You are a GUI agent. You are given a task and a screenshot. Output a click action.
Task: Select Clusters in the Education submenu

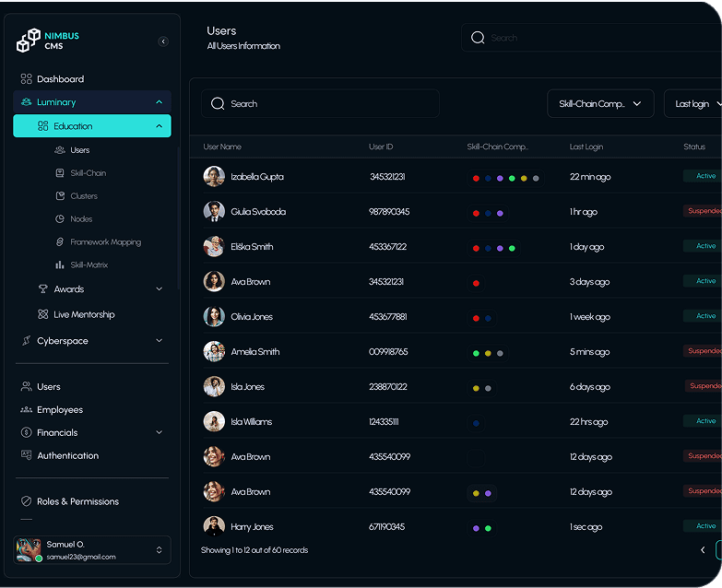coord(84,196)
